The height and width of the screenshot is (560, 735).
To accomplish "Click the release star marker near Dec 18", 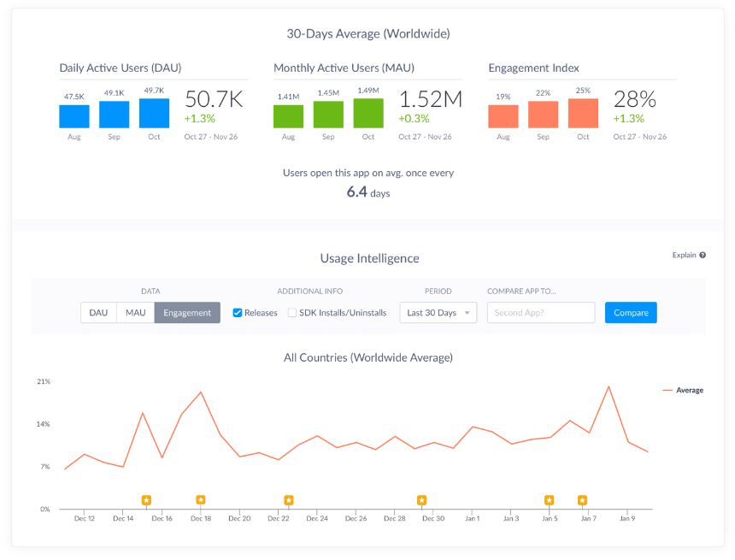I will (200, 498).
